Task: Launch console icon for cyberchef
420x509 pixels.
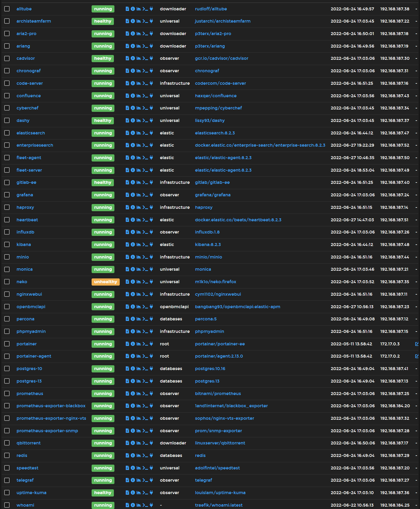Action: (x=145, y=108)
